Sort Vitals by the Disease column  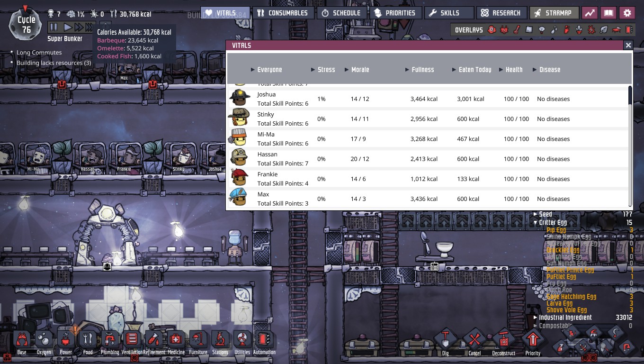click(546, 70)
